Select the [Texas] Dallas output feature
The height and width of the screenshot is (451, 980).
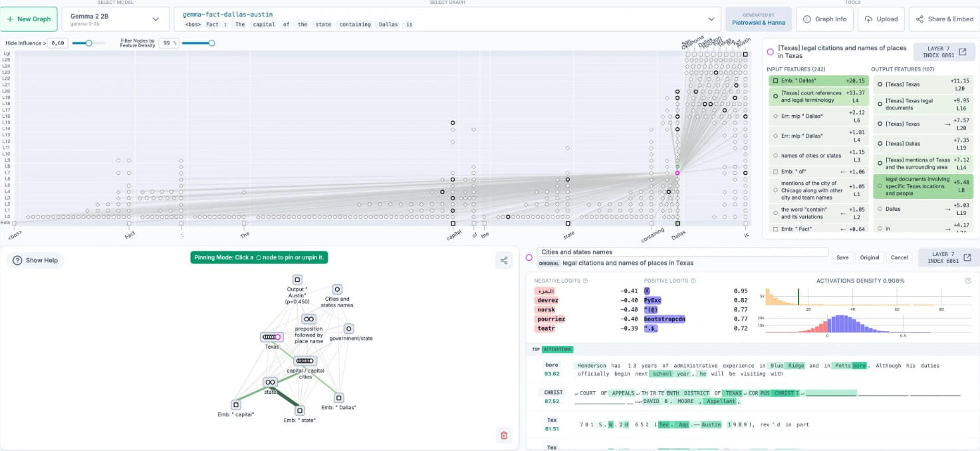[x=923, y=144]
